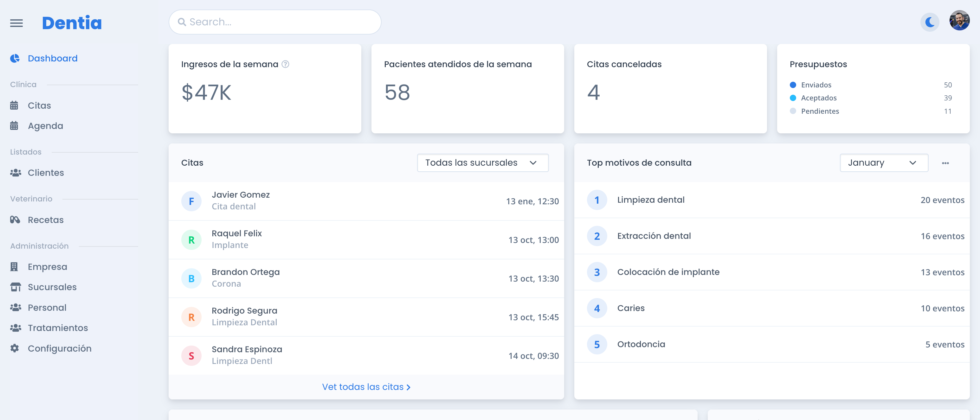Click the Clientes people icon
The width and height of the screenshot is (980, 420).
16,173
